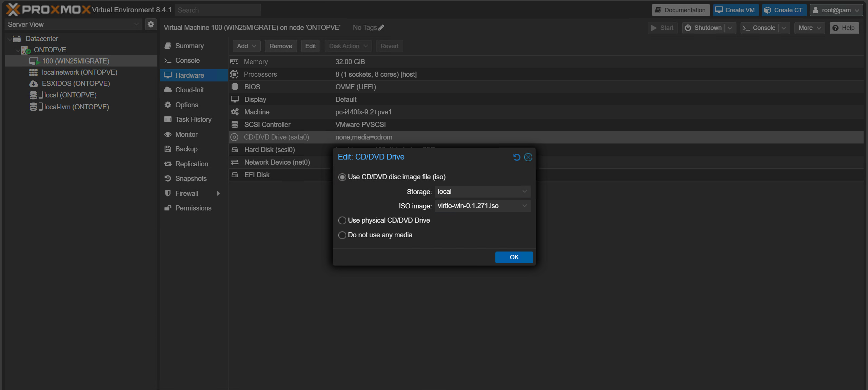The height and width of the screenshot is (390, 868).
Task: Click the Machine gears icon
Action: (x=235, y=112)
